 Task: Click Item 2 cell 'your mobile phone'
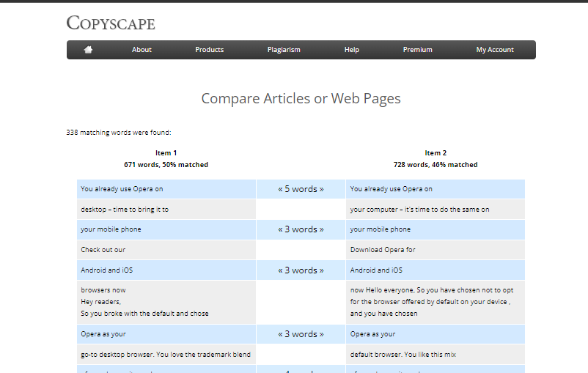[x=436, y=229]
